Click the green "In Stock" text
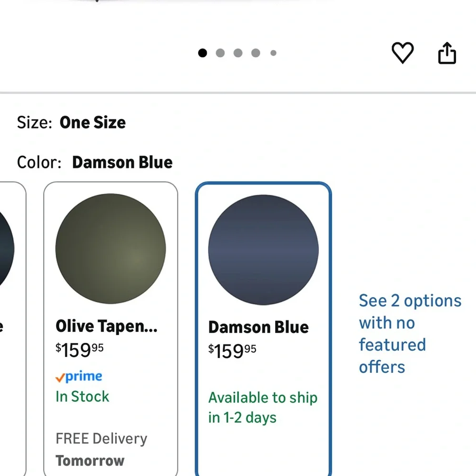The height and width of the screenshot is (476, 476). pos(82,397)
